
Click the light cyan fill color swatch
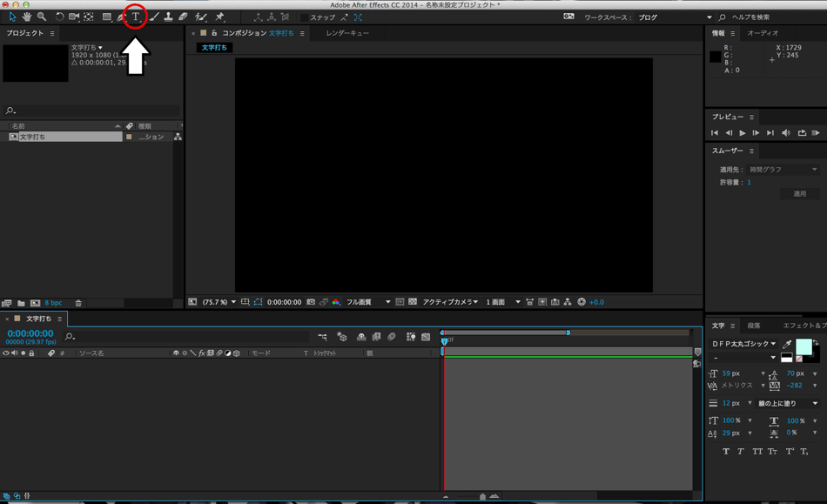coord(803,346)
